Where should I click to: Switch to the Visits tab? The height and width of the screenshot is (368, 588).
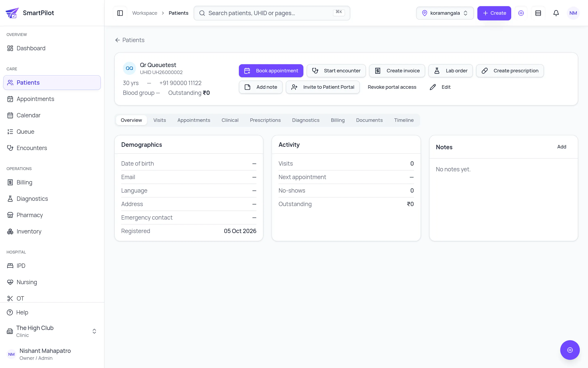click(x=160, y=120)
